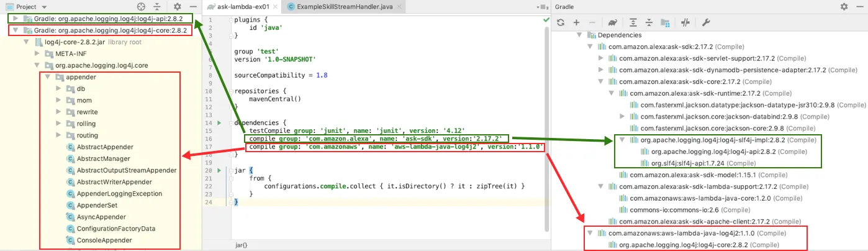Click run gutter arrow beside dependencies block

pos(219,124)
